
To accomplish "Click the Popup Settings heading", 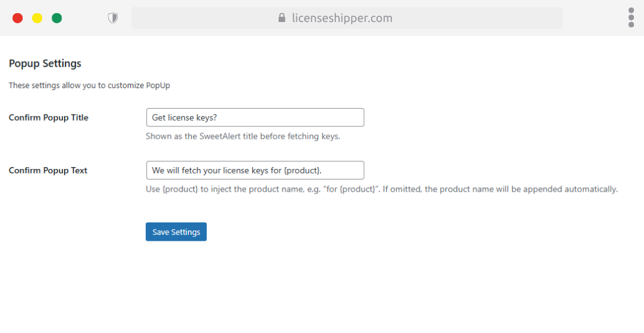I will point(45,63).
